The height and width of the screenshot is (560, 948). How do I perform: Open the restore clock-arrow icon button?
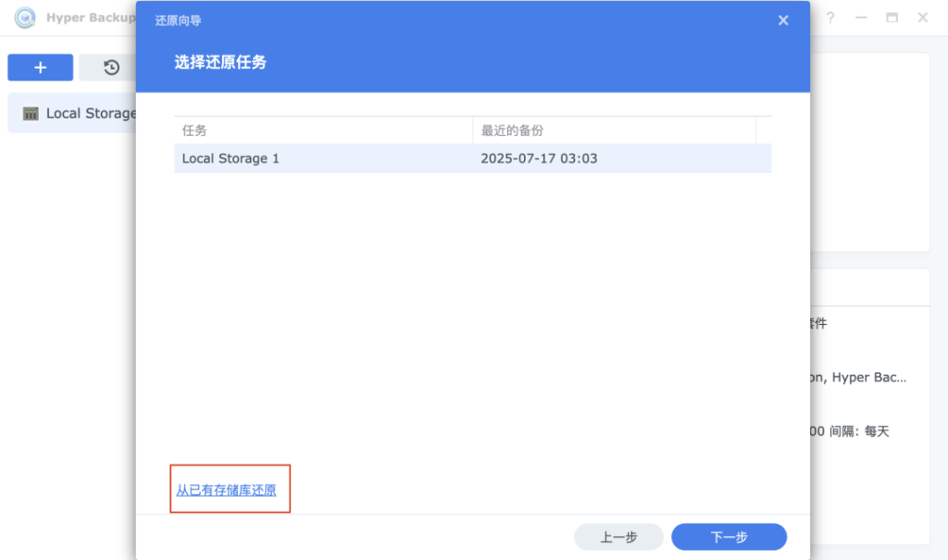pyautogui.click(x=111, y=68)
